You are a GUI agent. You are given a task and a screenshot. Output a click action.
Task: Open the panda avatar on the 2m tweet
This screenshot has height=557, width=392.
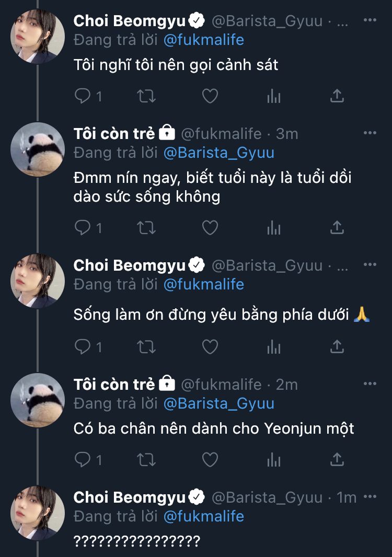tap(38, 400)
